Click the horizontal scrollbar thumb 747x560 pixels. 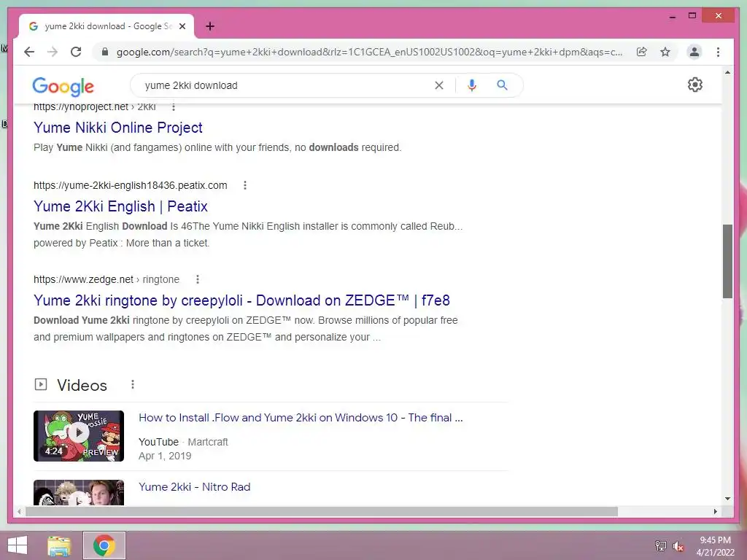coord(322,511)
